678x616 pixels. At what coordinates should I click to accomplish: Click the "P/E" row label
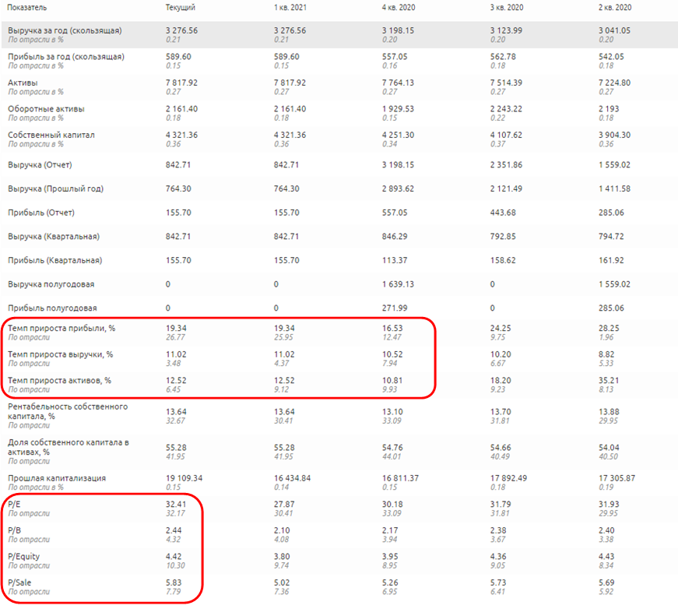15,505
